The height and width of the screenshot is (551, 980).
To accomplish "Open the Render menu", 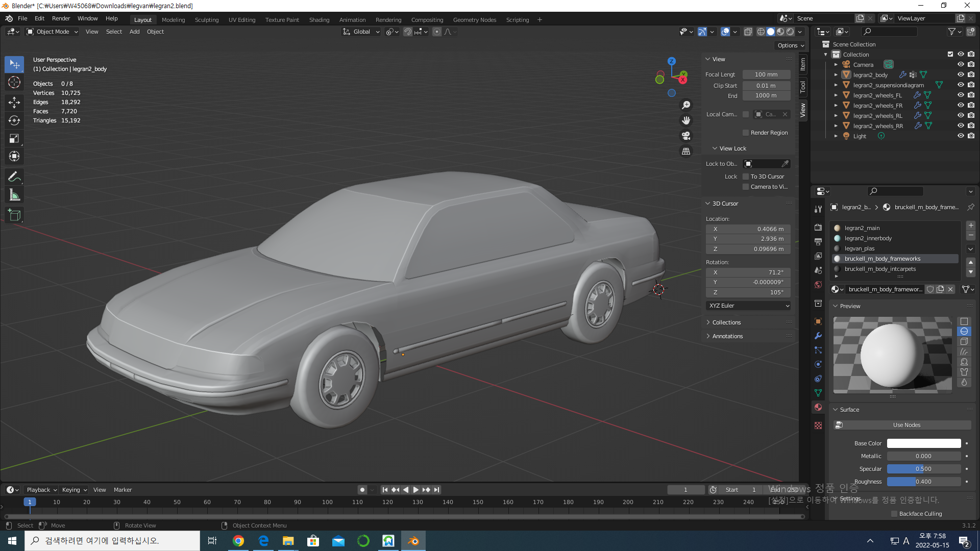I will coord(61,18).
